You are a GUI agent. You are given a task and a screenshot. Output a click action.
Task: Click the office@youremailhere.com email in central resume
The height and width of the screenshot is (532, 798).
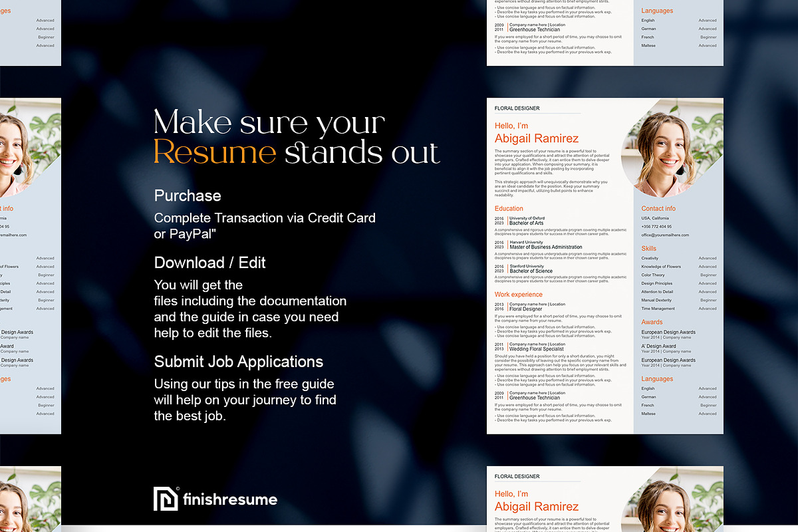[x=665, y=235]
